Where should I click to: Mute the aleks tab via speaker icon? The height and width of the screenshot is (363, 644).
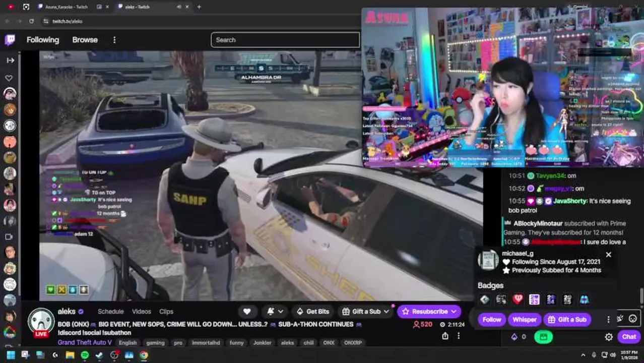click(179, 7)
